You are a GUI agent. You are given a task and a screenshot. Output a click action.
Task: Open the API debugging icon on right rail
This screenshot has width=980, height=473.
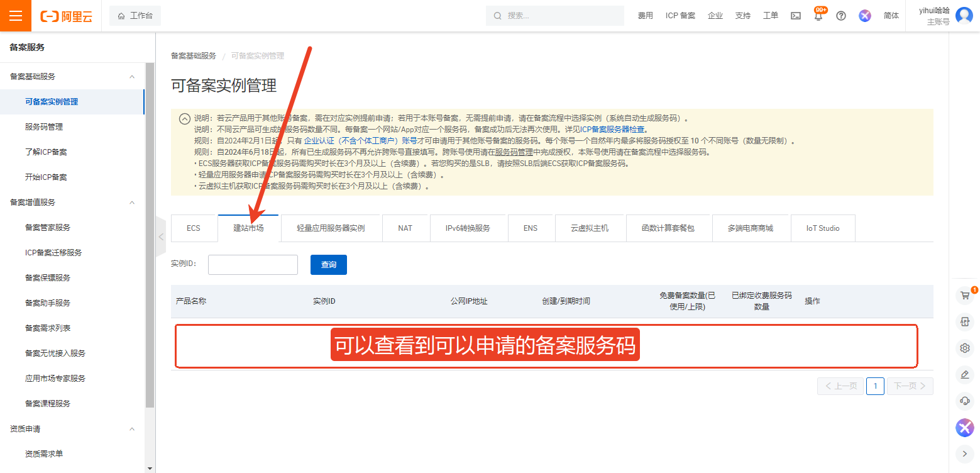click(964, 322)
